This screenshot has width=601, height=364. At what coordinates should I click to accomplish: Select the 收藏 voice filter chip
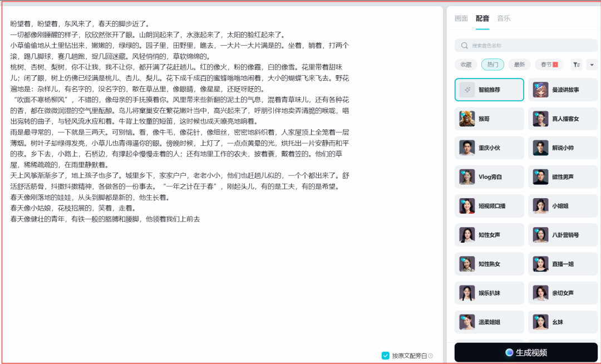click(466, 65)
